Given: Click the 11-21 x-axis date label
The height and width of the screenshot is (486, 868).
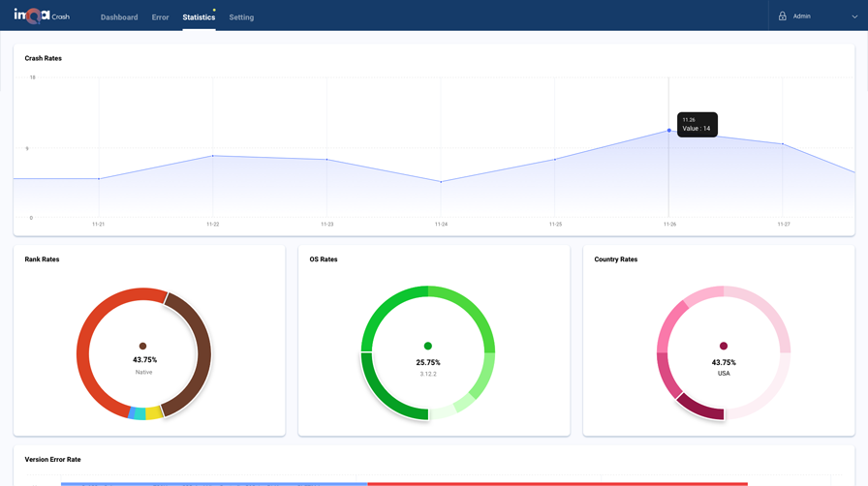Looking at the screenshot, I should pos(98,225).
